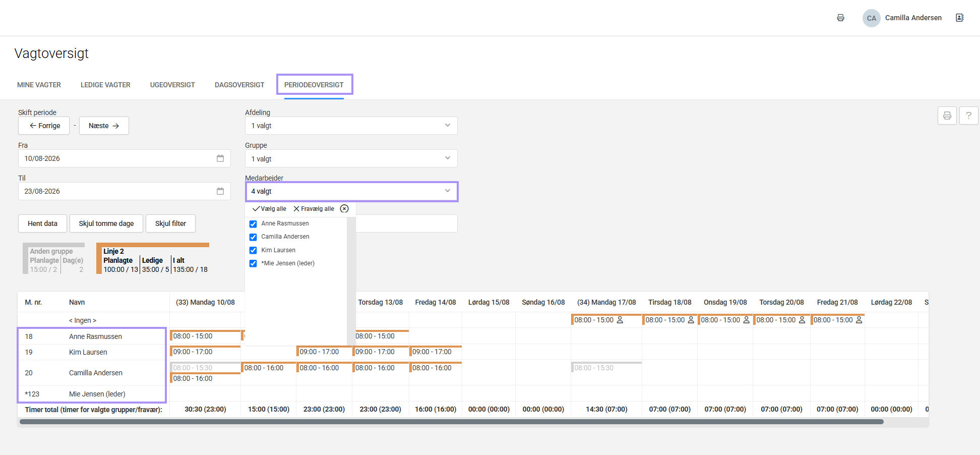This screenshot has height=455, width=980.
Task: Click the orange Linje 2 group legend
Action: tap(153, 259)
